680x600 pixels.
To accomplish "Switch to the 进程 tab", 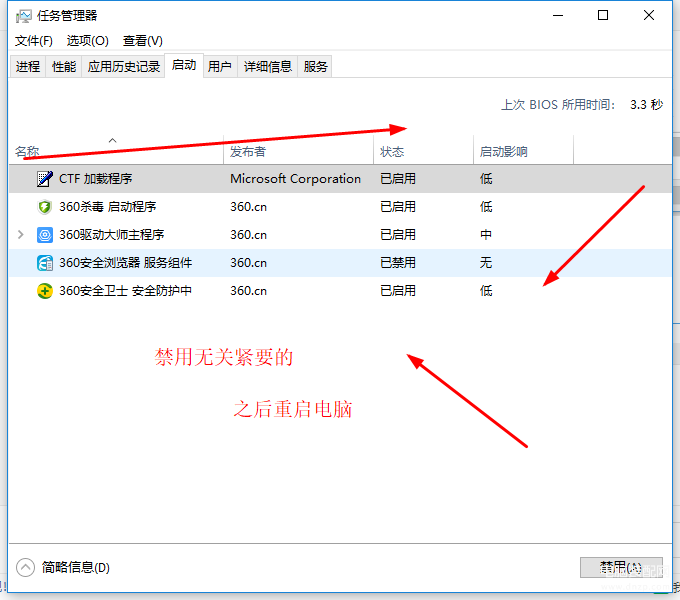I will tap(28, 66).
